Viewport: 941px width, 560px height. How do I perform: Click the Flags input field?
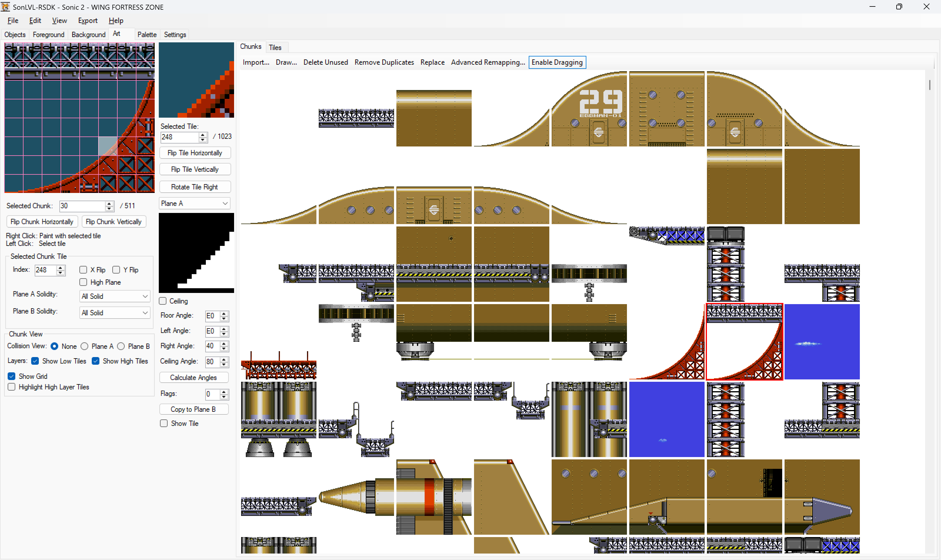(212, 394)
